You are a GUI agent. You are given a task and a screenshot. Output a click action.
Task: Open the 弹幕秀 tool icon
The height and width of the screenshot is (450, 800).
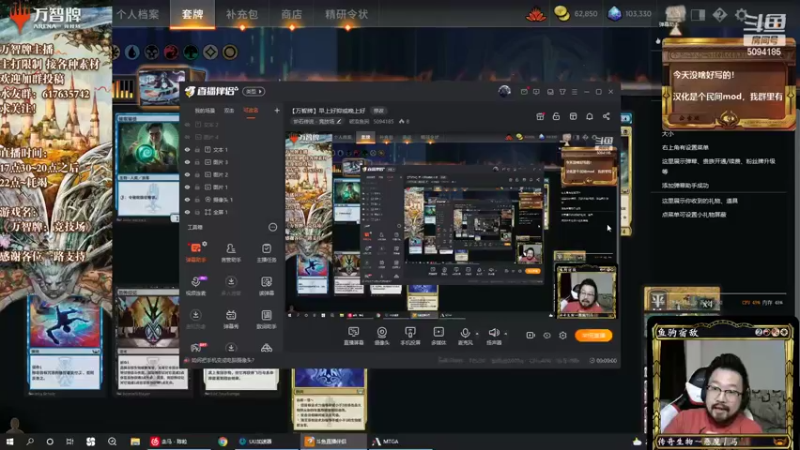tap(231, 319)
